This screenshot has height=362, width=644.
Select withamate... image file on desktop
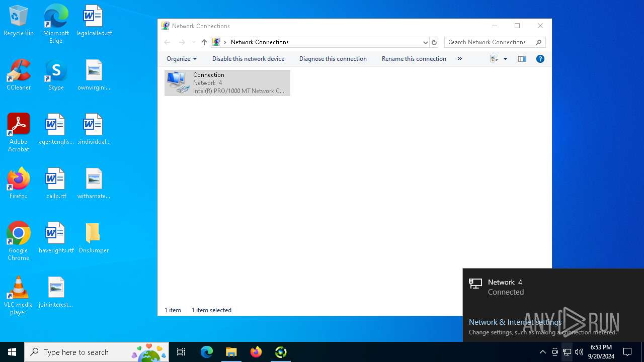[x=94, y=184]
